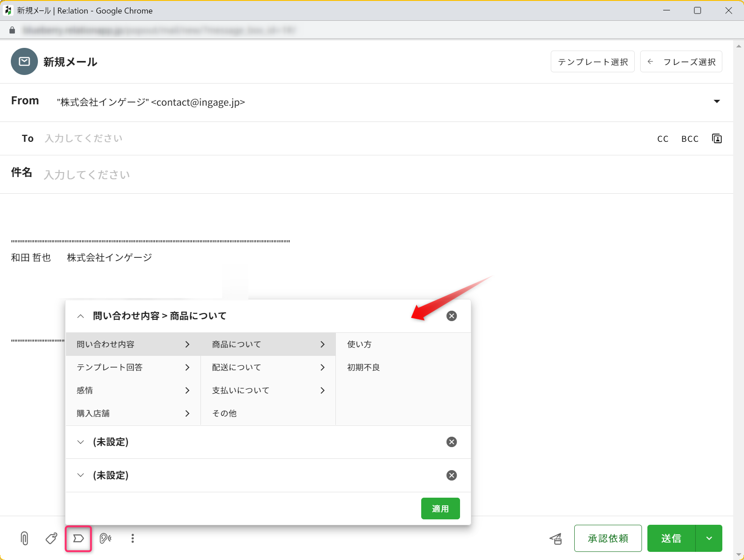The width and height of the screenshot is (744, 560).
Task: Click the 承認依頼 button
Action: 608,538
